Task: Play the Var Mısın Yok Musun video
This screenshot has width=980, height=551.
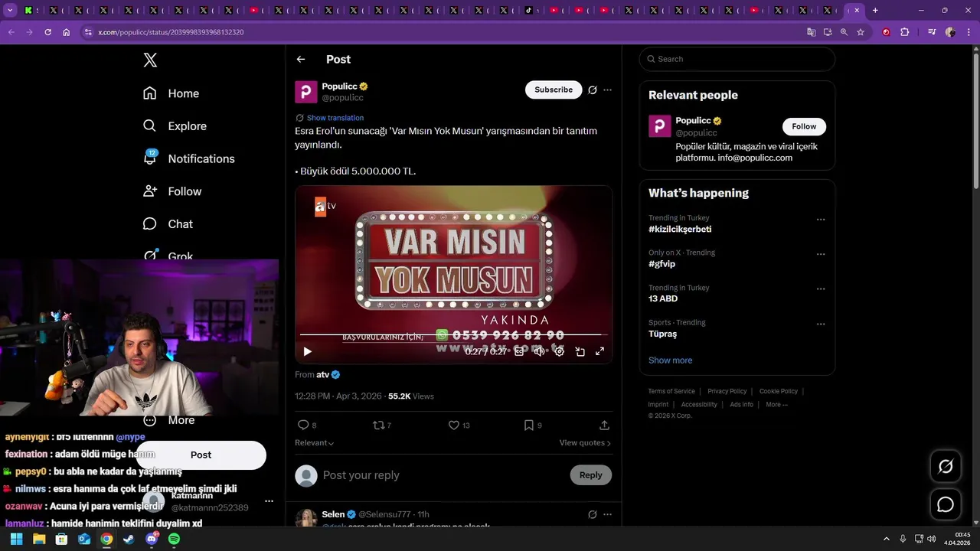Action: (x=307, y=351)
